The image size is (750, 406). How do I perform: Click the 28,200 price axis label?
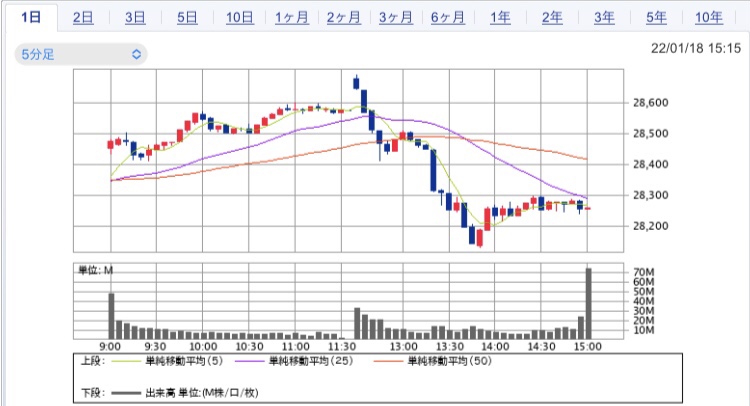pyautogui.click(x=651, y=226)
